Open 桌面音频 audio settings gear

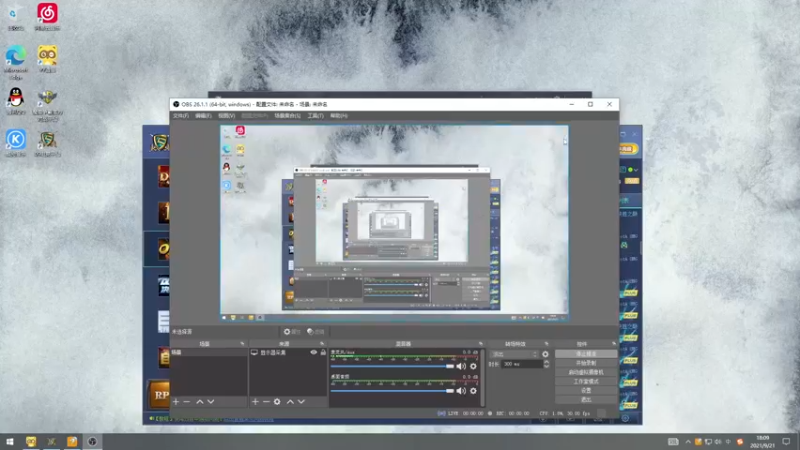(x=473, y=391)
